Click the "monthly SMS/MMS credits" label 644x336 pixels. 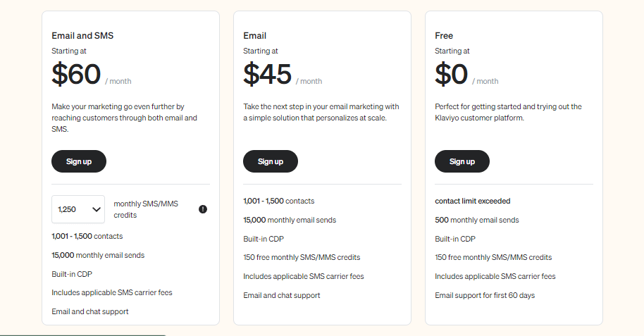(146, 209)
